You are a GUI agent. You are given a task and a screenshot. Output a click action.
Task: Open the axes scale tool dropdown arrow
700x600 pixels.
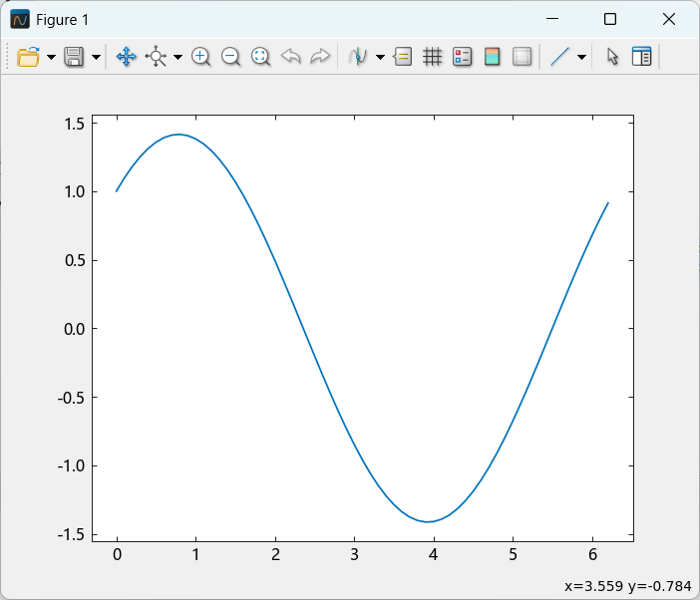coord(177,57)
